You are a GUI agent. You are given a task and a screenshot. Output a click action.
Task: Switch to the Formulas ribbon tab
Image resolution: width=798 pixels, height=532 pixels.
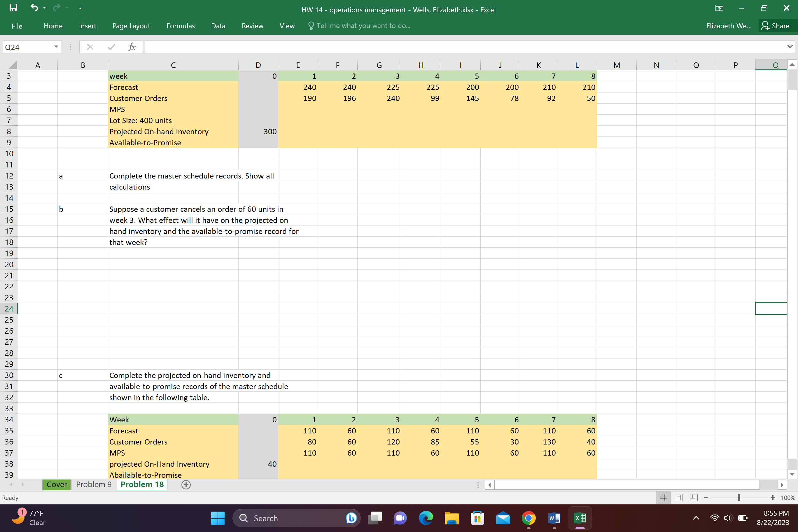click(x=181, y=26)
